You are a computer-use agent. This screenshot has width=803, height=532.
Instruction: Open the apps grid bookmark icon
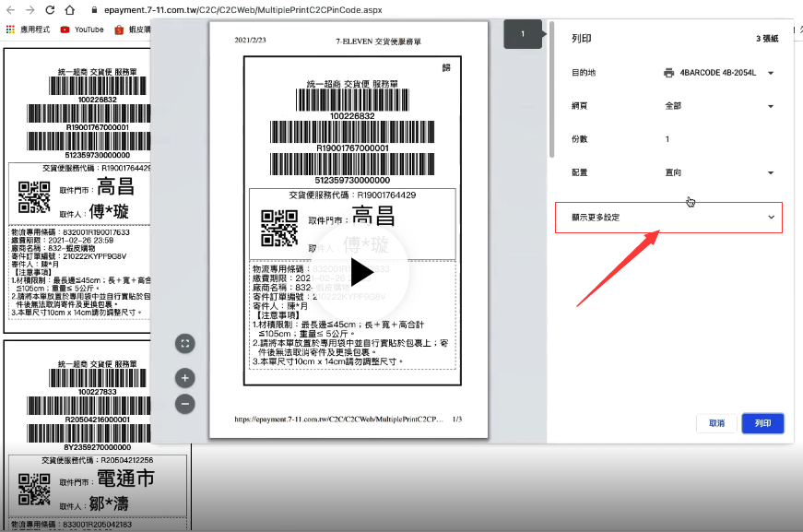coord(10,30)
